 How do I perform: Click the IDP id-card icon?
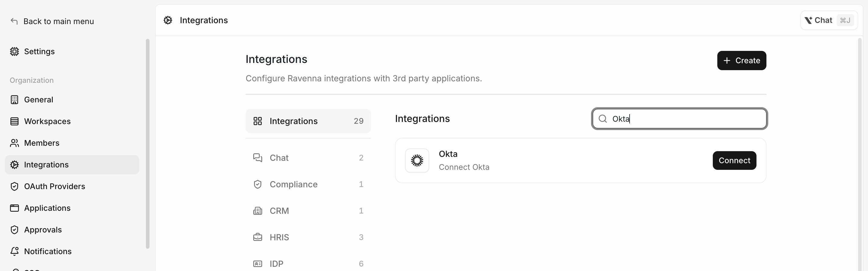[x=257, y=264]
